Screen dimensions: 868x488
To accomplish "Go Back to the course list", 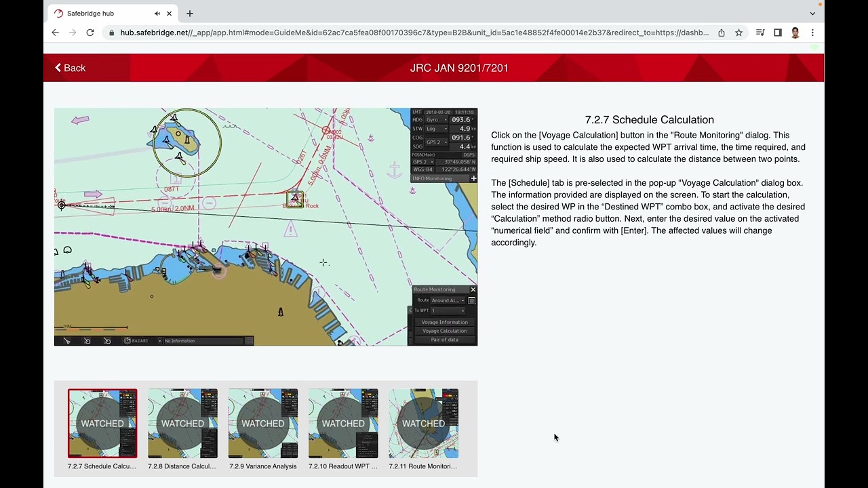I will click(70, 68).
